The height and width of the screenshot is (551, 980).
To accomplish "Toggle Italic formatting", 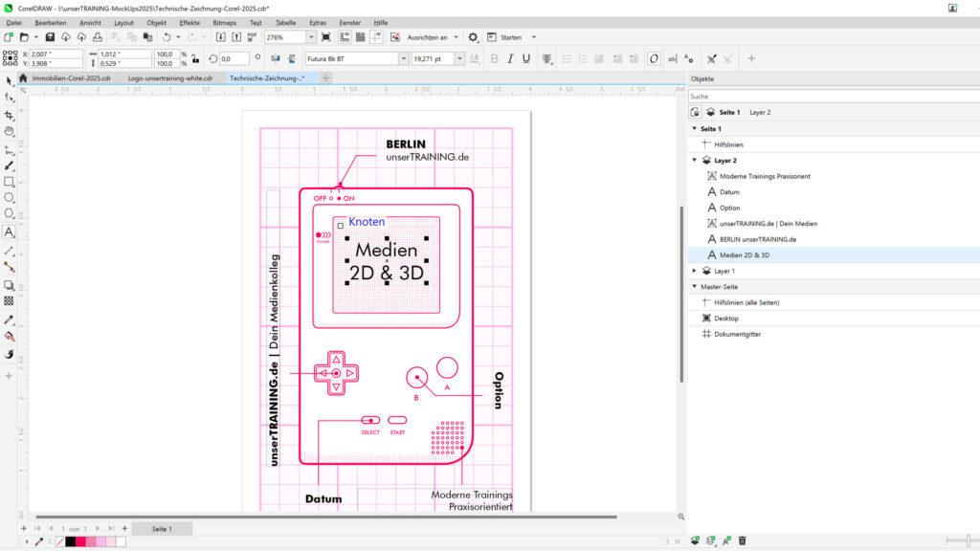I will coord(510,58).
